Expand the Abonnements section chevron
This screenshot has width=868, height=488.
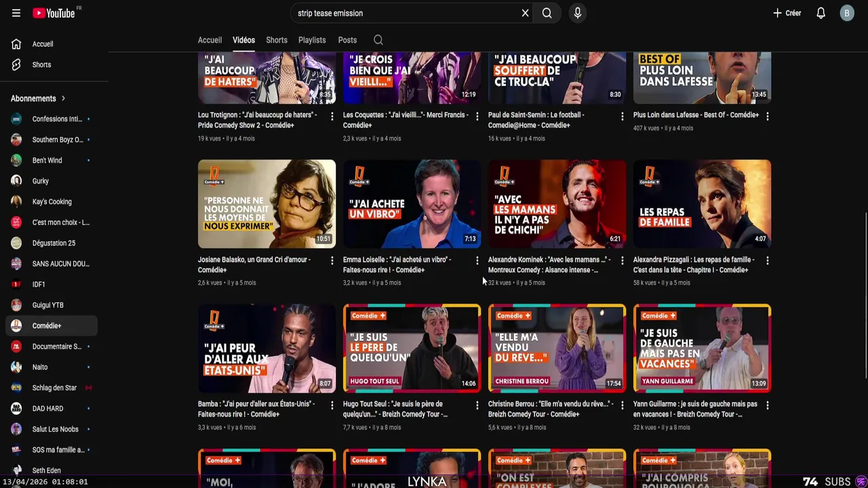click(x=63, y=98)
